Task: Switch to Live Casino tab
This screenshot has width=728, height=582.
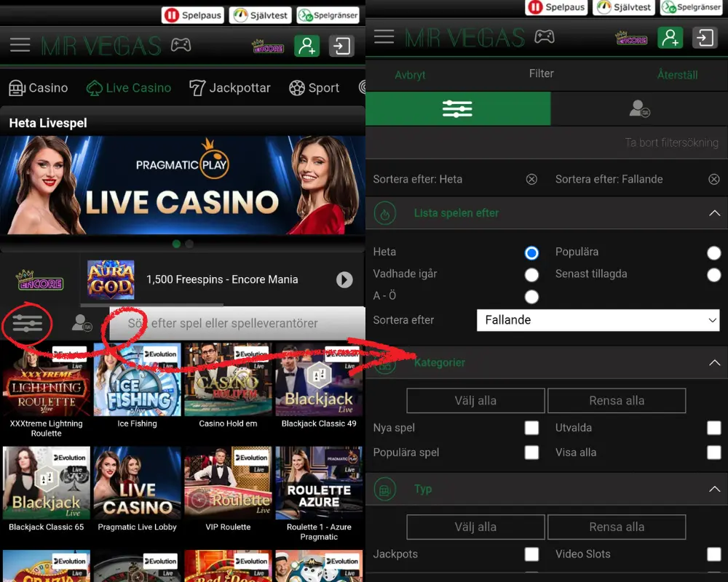Action: click(129, 88)
